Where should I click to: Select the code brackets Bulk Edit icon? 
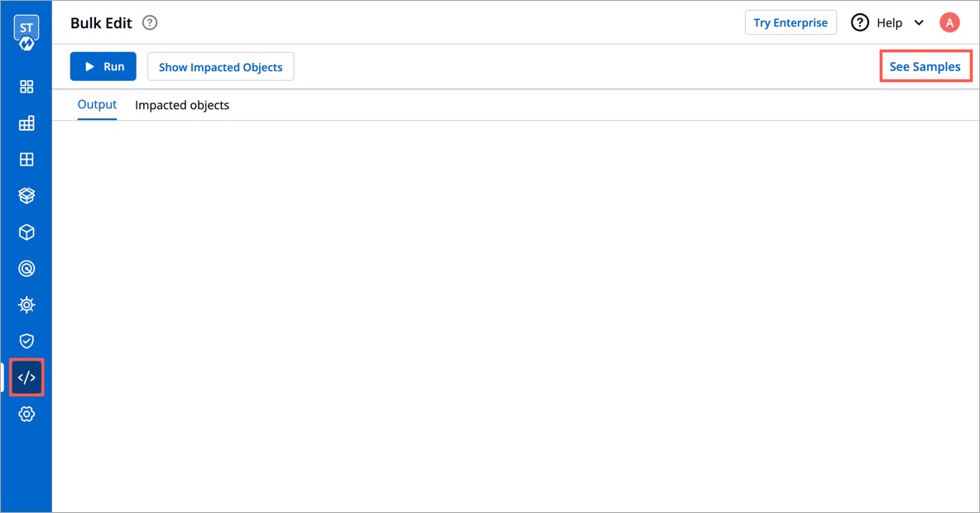(26, 378)
